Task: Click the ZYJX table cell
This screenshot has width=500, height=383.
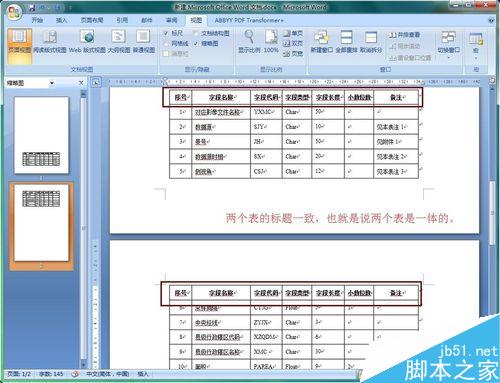Action: coord(266,323)
